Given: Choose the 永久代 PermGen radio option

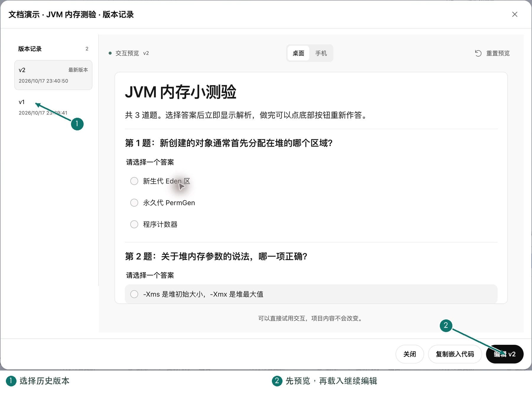Looking at the screenshot, I should click(x=134, y=203).
